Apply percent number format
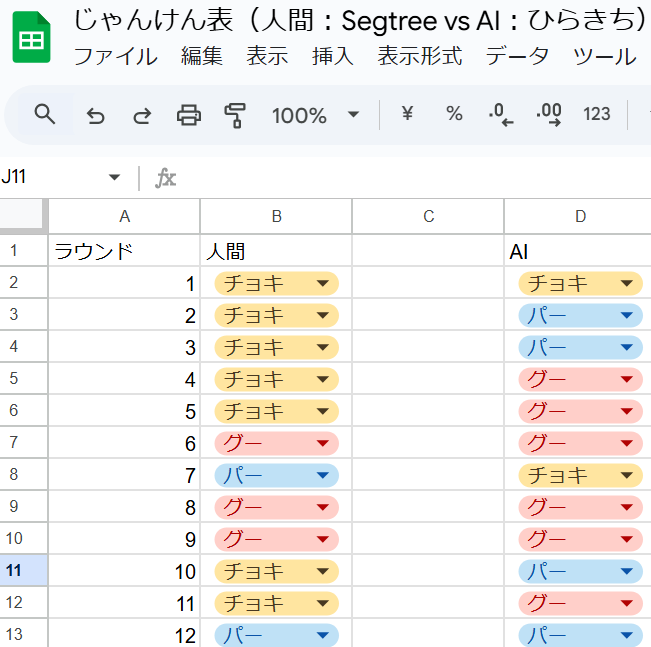This screenshot has width=651, height=647. (454, 114)
